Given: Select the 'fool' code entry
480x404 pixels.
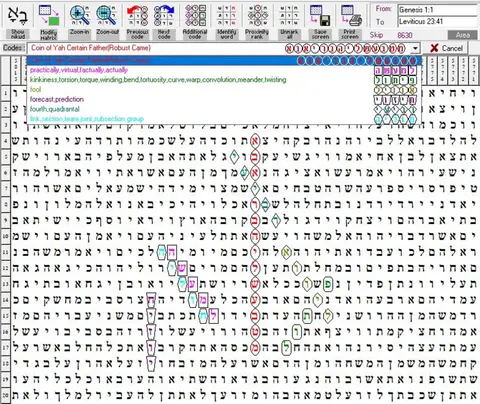Looking at the screenshot, I should pyautogui.click(x=224, y=89).
